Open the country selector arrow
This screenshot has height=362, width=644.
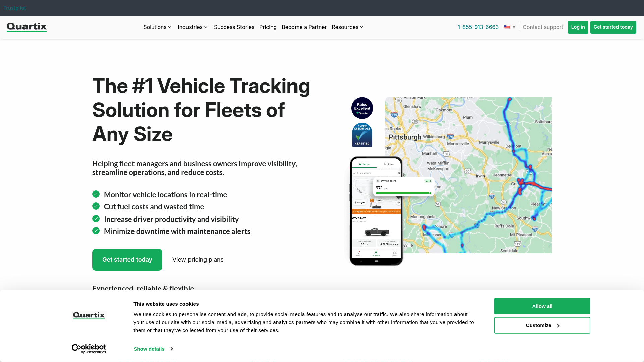pos(514,27)
